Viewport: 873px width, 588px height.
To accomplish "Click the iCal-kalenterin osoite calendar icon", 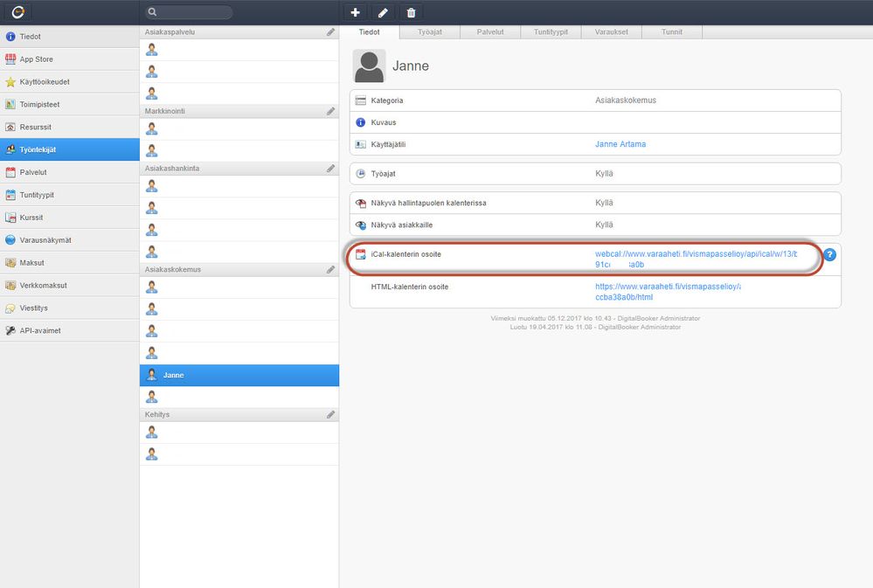I will (x=361, y=254).
